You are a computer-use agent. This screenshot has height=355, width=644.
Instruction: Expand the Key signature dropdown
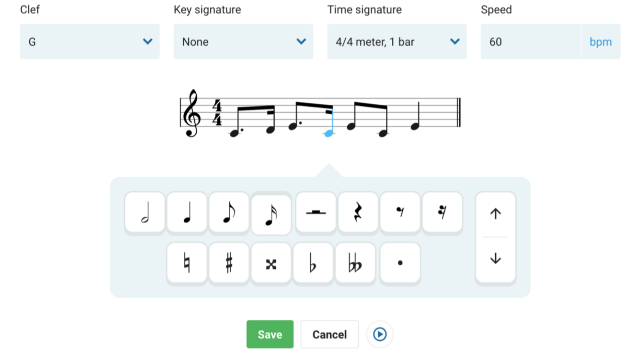coord(244,42)
